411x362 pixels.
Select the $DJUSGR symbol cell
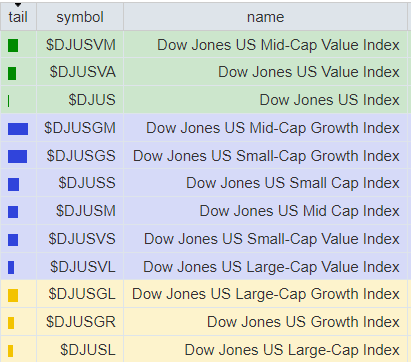(x=80, y=322)
